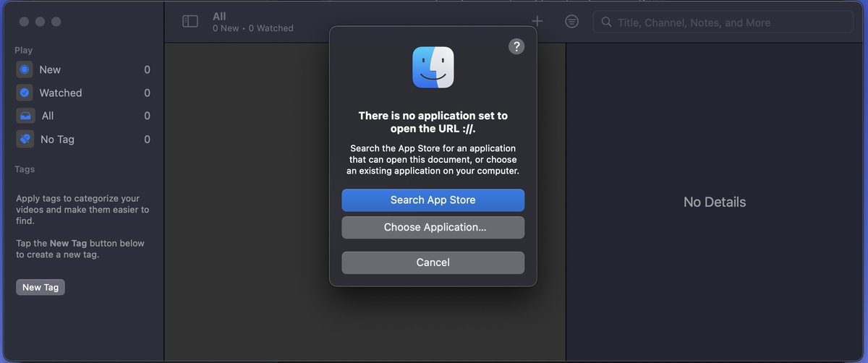Click '0 New • 0 Watched' subtitle
The height and width of the screenshot is (363, 868).
coord(253,28)
